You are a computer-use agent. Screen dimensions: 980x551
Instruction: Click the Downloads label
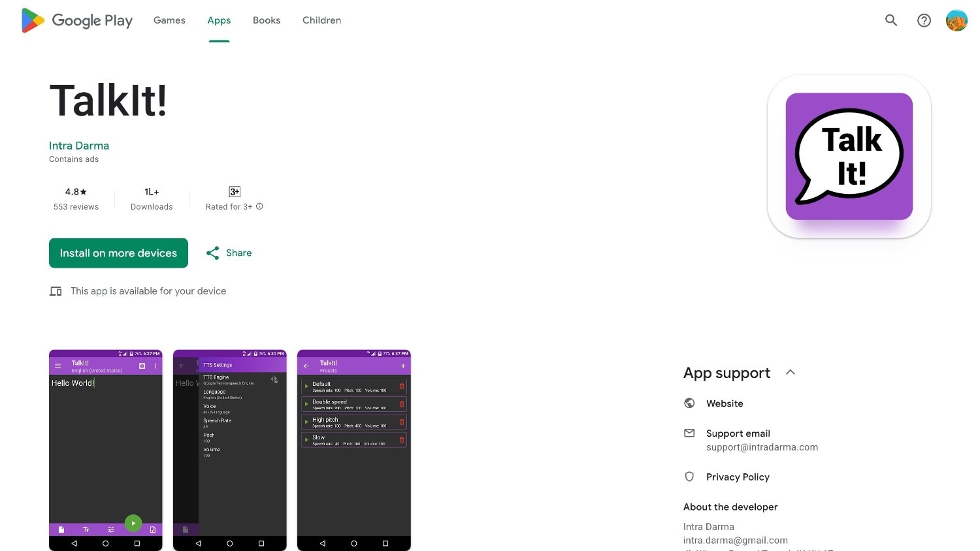point(152,207)
